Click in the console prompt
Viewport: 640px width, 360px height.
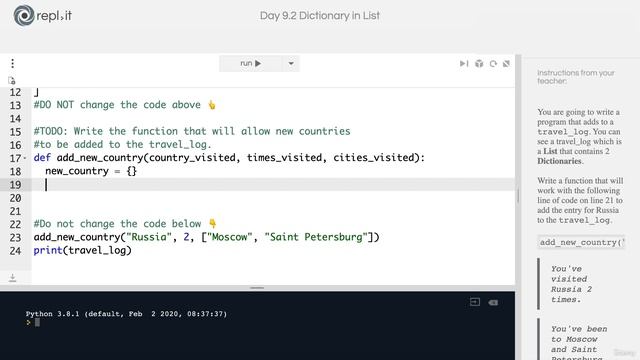(x=38, y=322)
